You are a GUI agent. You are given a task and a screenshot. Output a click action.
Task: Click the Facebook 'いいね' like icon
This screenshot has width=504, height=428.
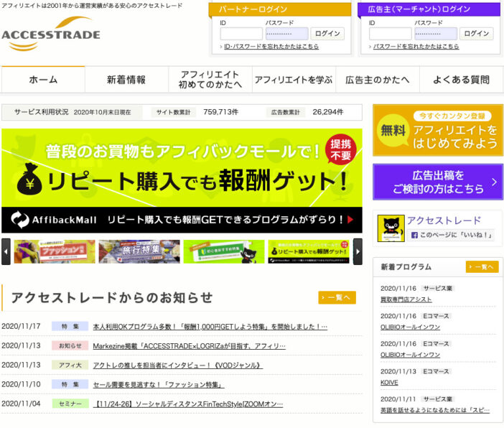tap(414, 235)
